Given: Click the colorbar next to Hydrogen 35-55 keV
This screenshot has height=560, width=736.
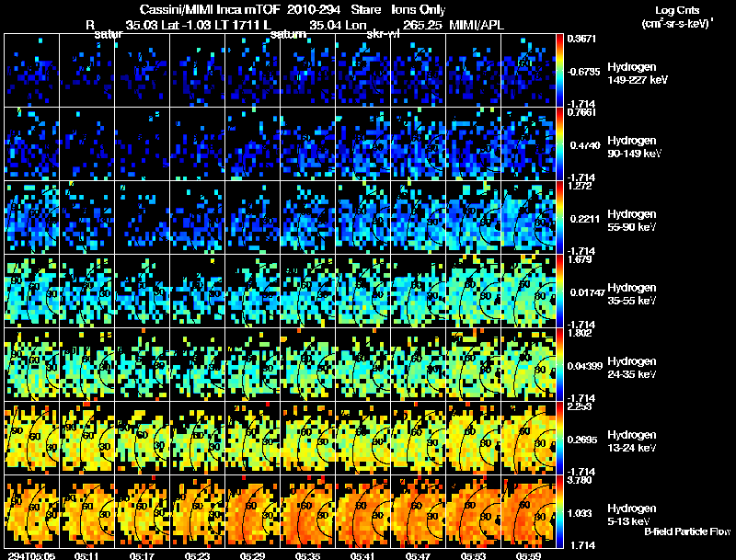Looking at the screenshot, I should pyautogui.click(x=559, y=291).
